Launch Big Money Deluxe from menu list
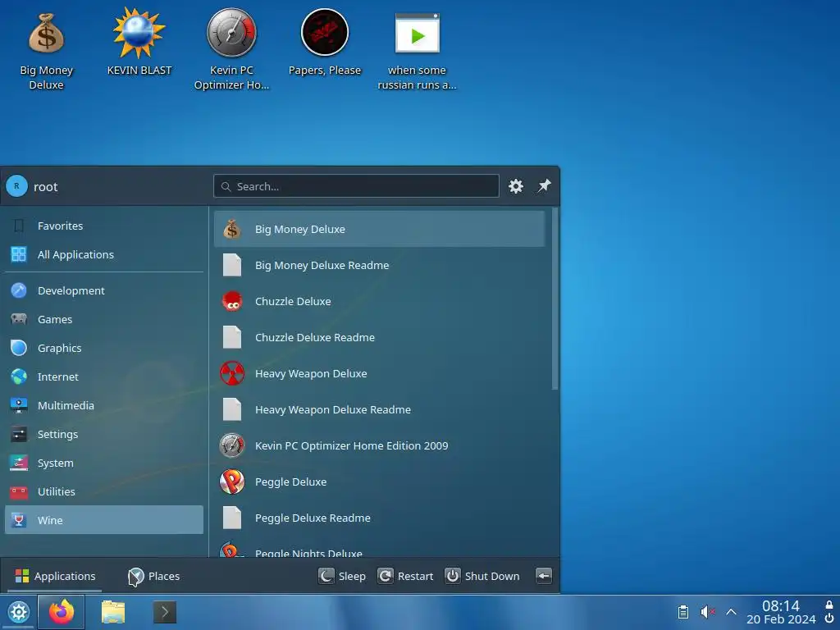Viewport: 840px width, 630px height. tap(379, 230)
